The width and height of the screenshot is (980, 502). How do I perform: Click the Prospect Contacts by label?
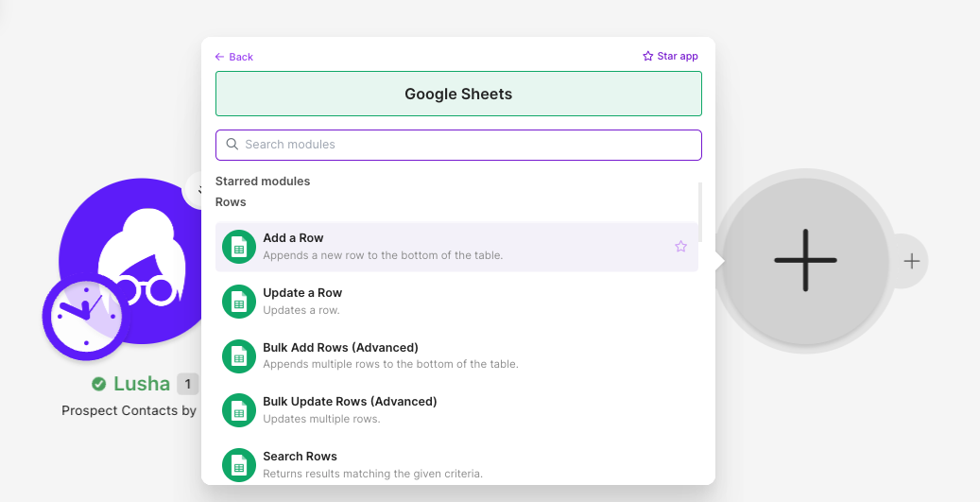coord(129,410)
